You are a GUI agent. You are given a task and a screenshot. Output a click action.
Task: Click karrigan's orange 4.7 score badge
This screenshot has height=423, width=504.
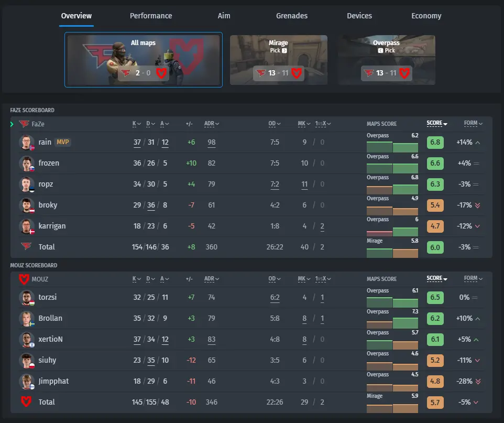435,226
